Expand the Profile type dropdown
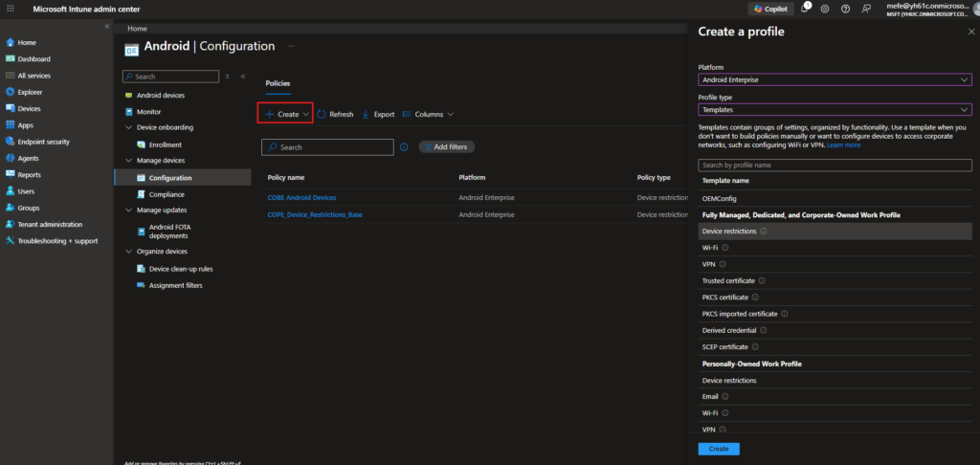Image resolution: width=980 pixels, height=465 pixels. click(x=834, y=110)
